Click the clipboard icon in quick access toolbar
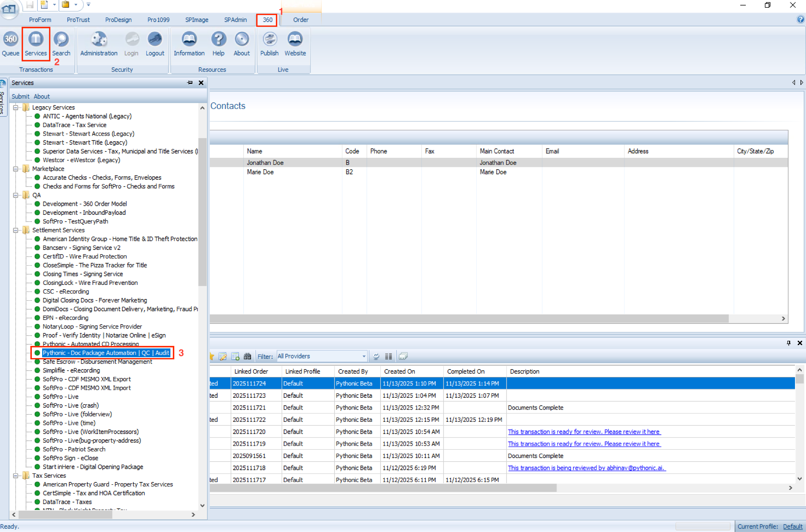 (x=65, y=5)
